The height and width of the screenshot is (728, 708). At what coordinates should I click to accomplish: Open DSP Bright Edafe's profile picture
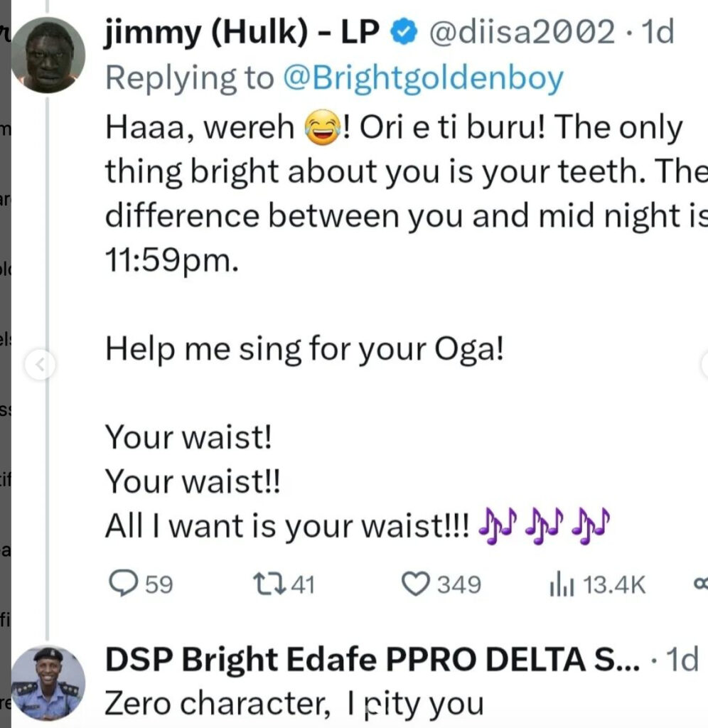[48, 684]
